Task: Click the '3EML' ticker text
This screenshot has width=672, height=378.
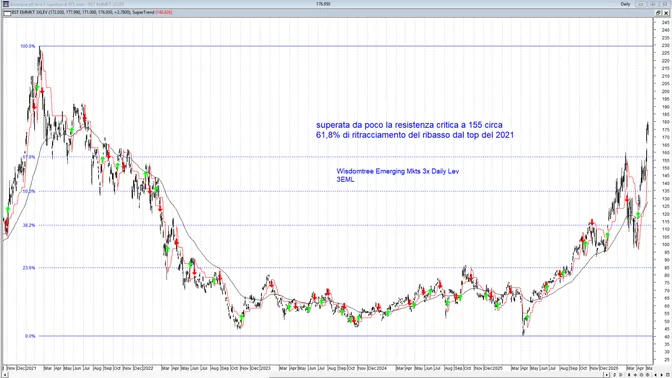Action: tap(345, 180)
